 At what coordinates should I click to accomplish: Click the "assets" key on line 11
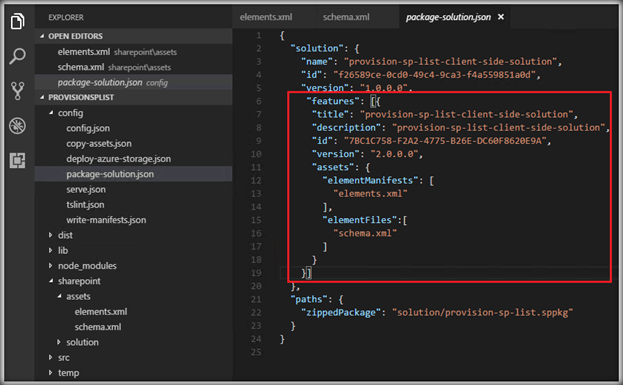(x=333, y=167)
